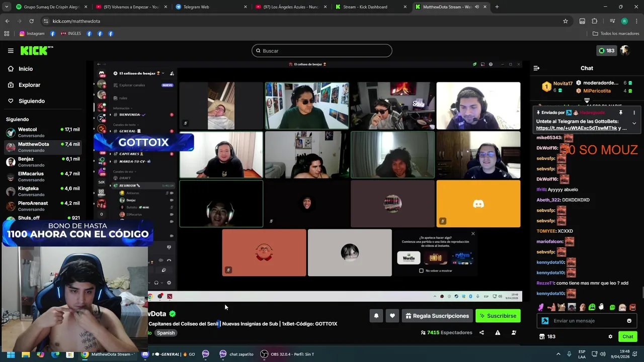Click Suscribirse button
This screenshot has height=362, width=644.
tap(498, 316)
